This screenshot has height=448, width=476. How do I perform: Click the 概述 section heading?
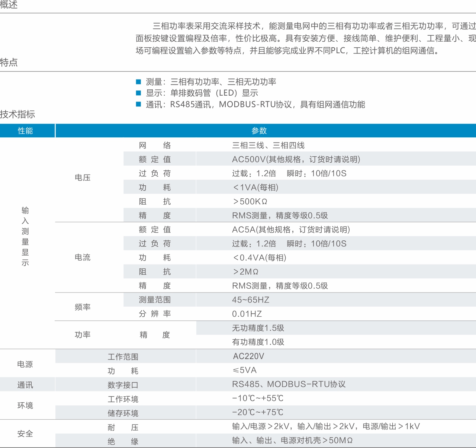9,4
